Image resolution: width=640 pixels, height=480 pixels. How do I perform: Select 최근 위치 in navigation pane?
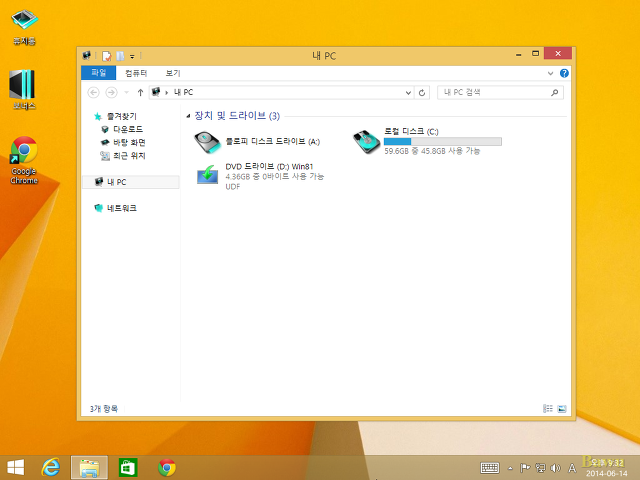tap(129, 156)
